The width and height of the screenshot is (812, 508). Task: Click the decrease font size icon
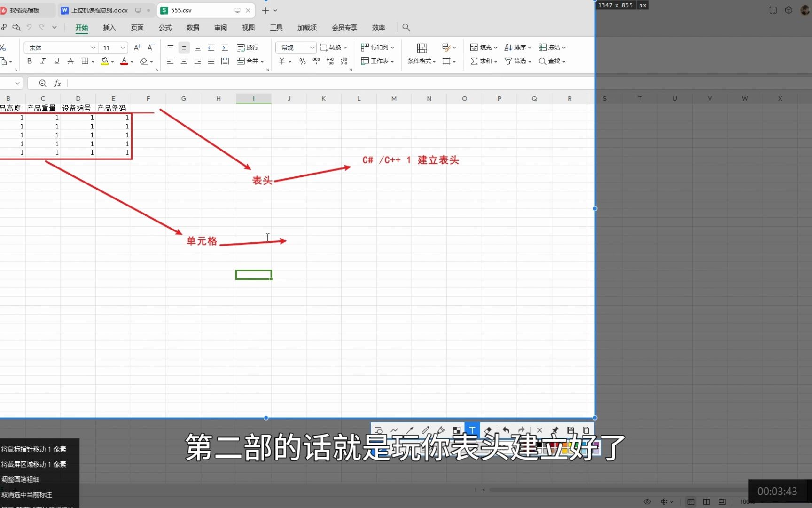pyautogui.click(x=150, y=48)
